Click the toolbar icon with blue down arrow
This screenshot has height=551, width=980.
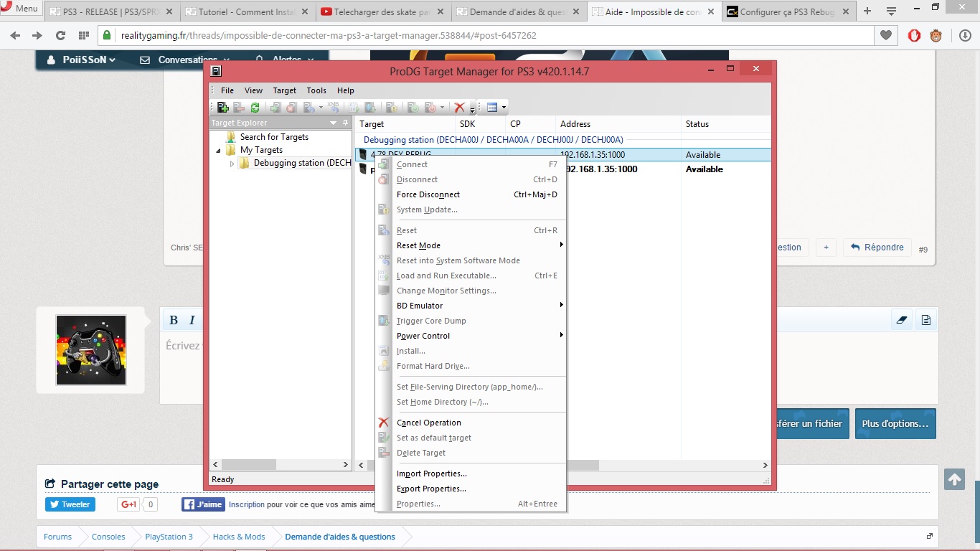[x=370, y=108]
